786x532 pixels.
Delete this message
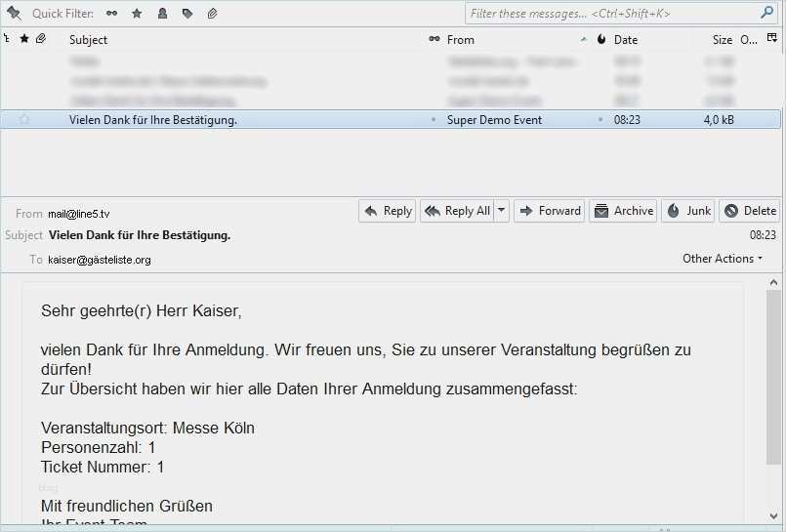coord(751,211)
